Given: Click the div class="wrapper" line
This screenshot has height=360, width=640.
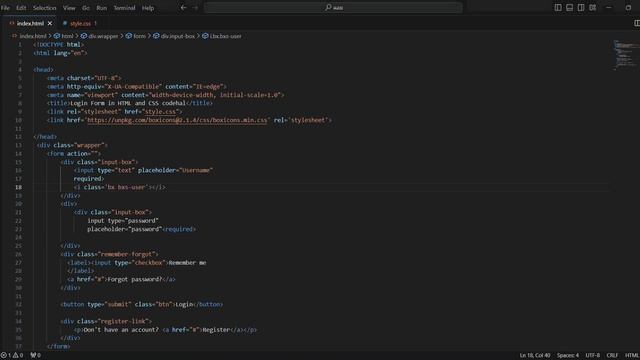Looking at the screenshot, I should (x=72, y=145).
